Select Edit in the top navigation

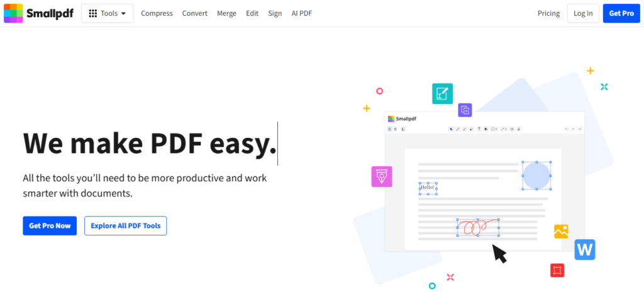pos(252,13)
